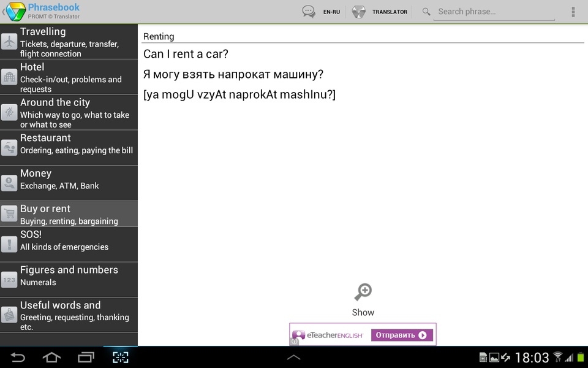Open the overflow menu with three dots
Viewport: 588px width, 368px height.
coord(573,12)
